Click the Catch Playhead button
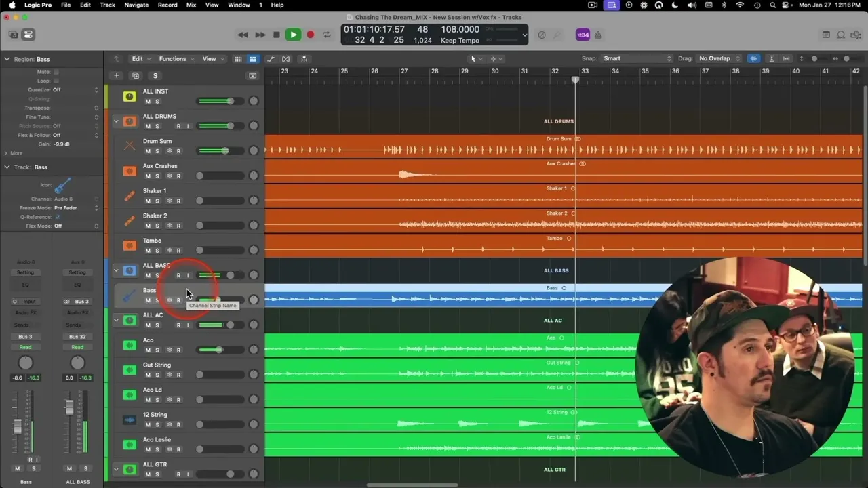The image size is (868, 488). [x=304, y=59]
